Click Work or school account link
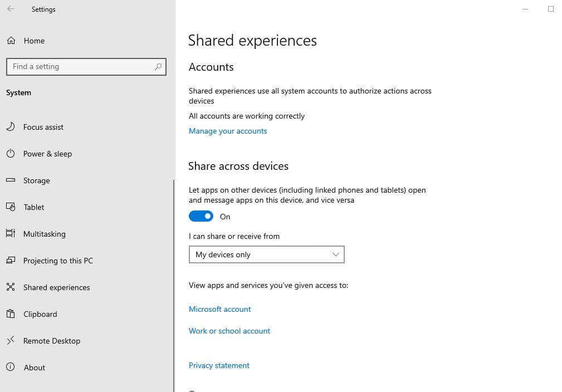The width and height of the screenshot is (562, 392). [229, 331]
